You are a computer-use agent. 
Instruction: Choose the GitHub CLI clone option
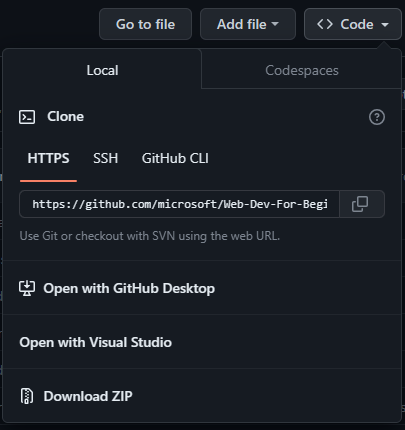pyautogui.click(x=175, y=158)
